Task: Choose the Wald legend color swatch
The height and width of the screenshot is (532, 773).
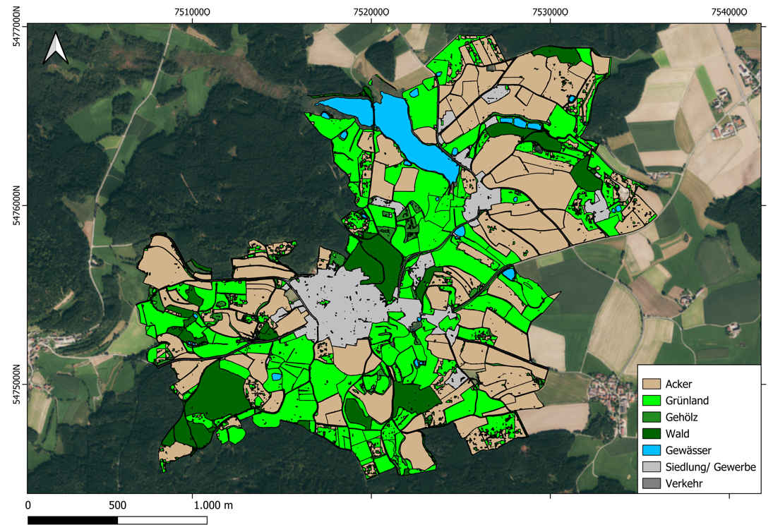Action: click(651, 434)
